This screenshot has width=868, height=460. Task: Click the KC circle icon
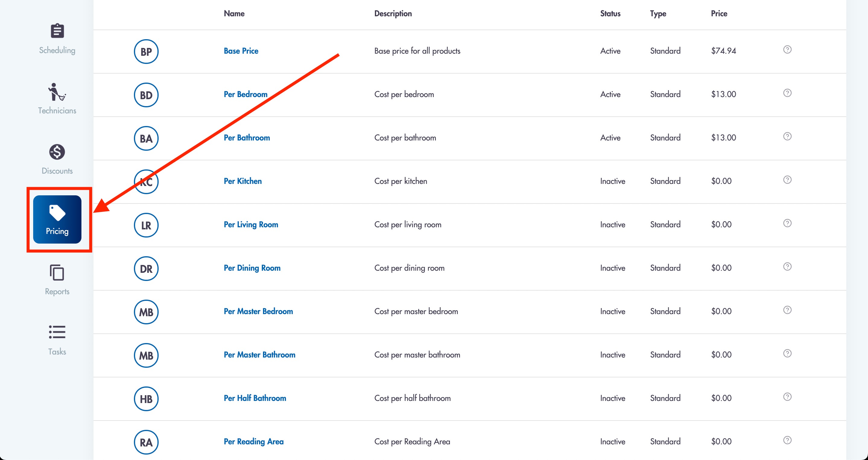(146, 182)
